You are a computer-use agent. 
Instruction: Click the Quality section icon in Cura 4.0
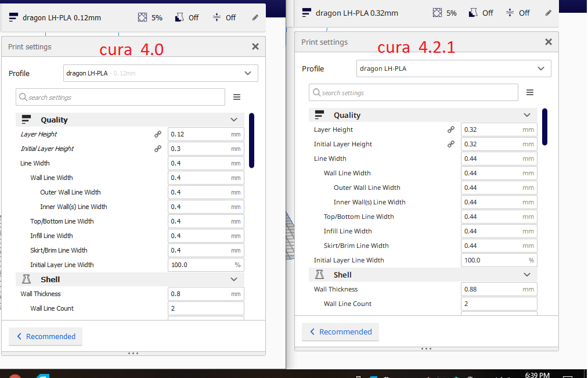pyautogui.click(x=26, y=120)
